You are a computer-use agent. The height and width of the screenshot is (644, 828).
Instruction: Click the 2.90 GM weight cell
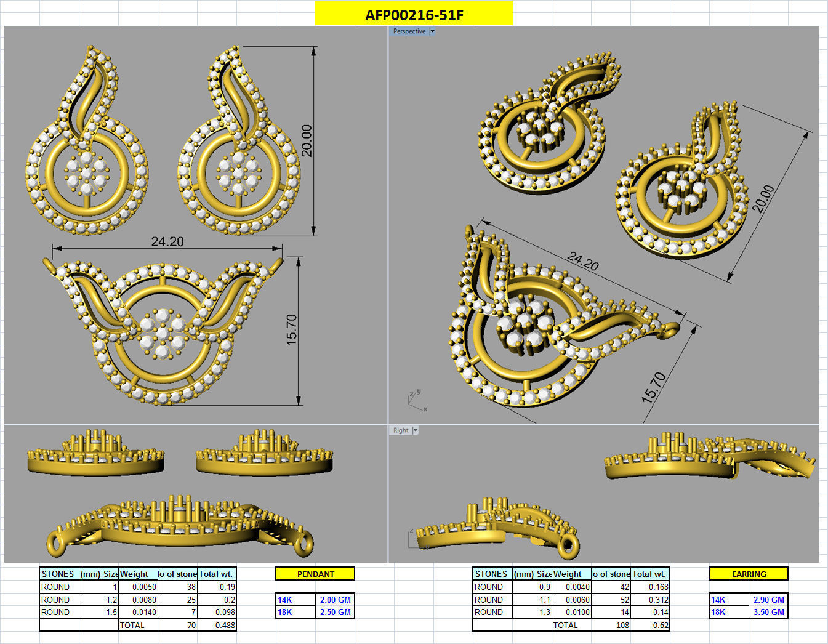pos(768,600)
